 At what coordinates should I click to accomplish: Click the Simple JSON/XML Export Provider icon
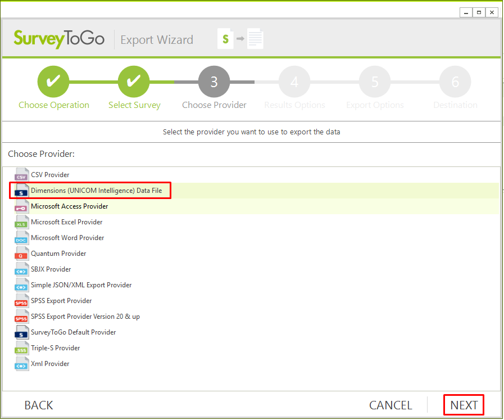point(21,285)
